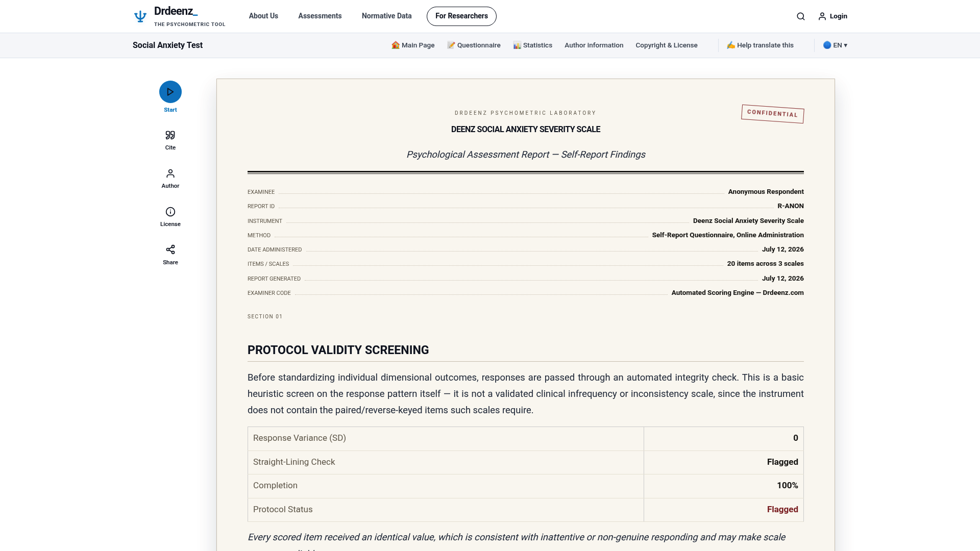Click the Self-Report Questionnaire method value

coord(727,235)
